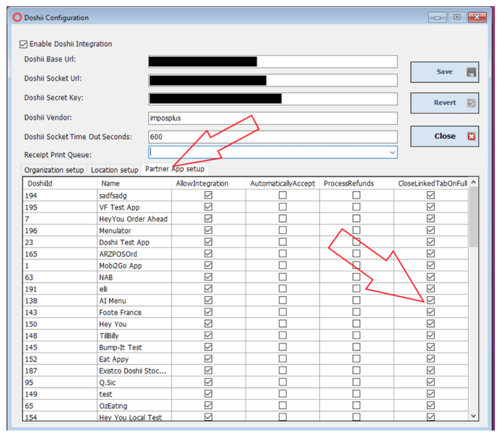This screenshot has width=504, height=436.
Task: Check AutomaticallyAccept for Foote Francis
Action: [283, 312]
